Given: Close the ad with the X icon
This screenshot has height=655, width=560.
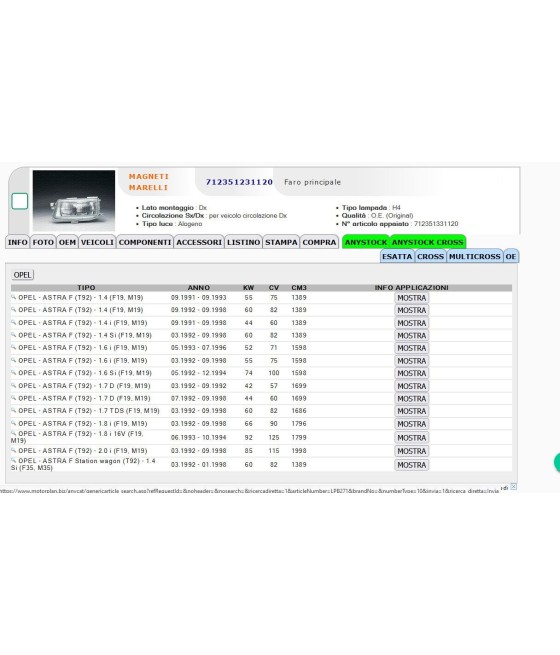Looking at the screenshot, I should [513, 487].
